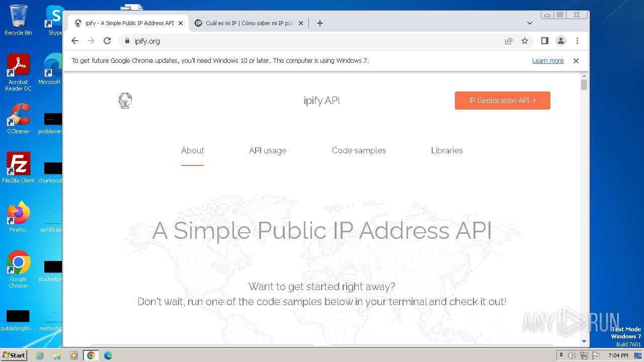Open Windows Explorer folder in taskbar
Image resolution: width=644 pixels, height=362 pixels.
57,355
